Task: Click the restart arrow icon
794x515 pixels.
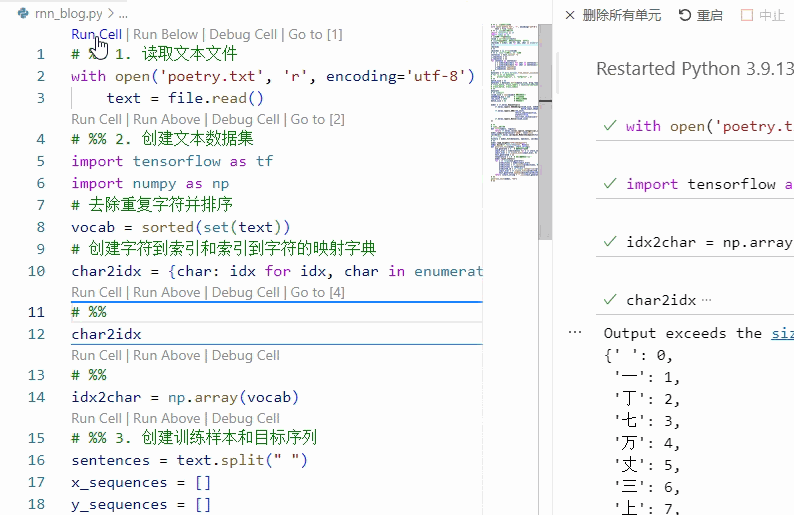Action: click(x=685, y=15)
